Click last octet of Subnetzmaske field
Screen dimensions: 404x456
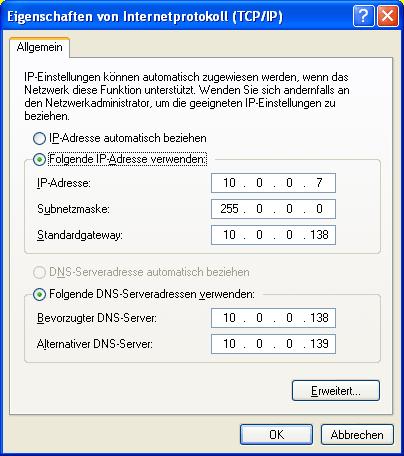(x=319, y=209)
